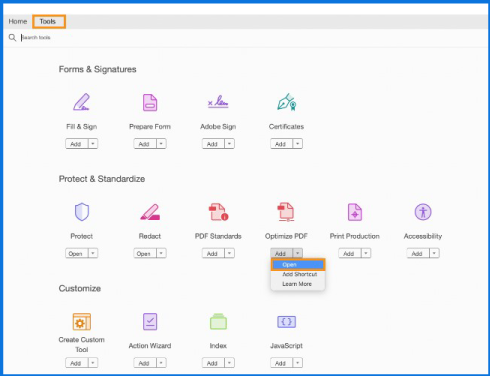Click the Fill & Sign tool icon
This screenshot has height=376, width=490.
coord(81,102)
